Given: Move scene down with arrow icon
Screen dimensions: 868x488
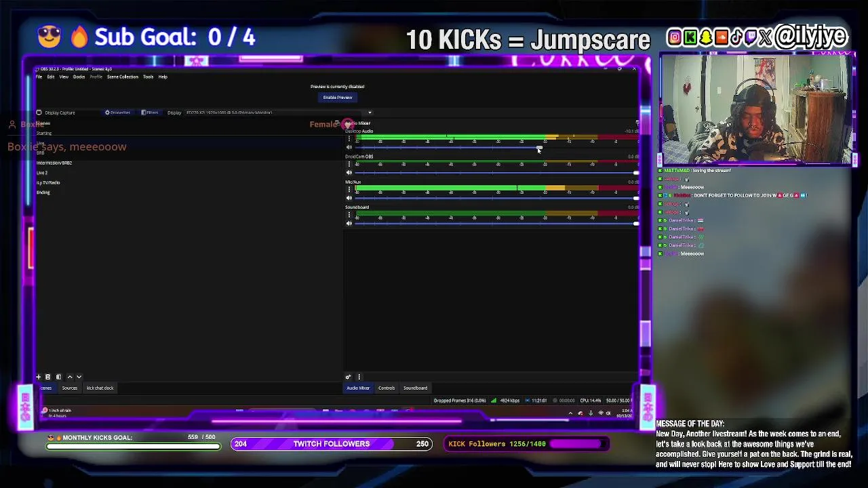Looking at the screenshot, I should click(79, 377).
